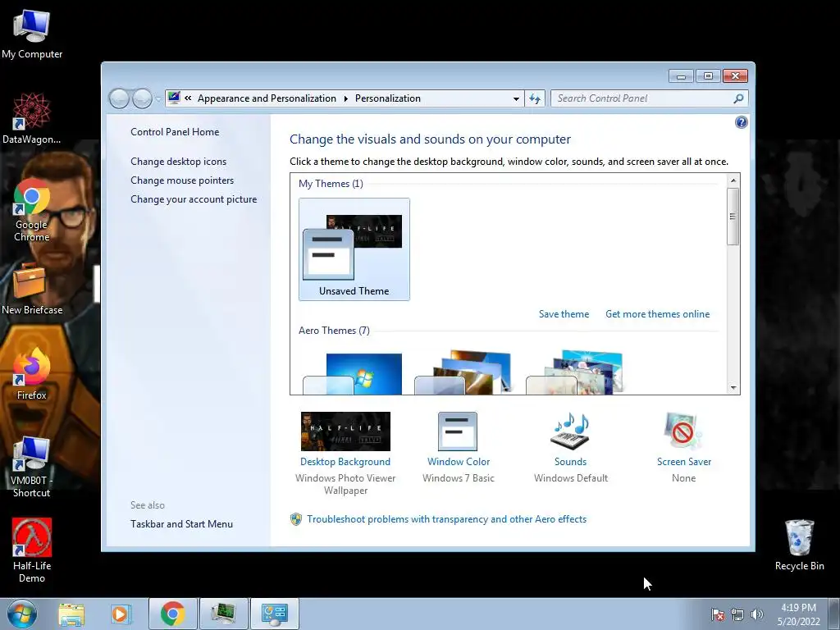
Task: Switch to Chrome on the taskbar
Action: [x=172, y=614]
